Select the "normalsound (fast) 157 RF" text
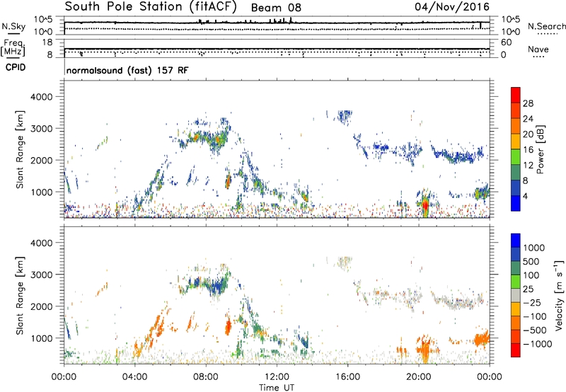This screenshot has width=566, height=392. click(x=127, y=70)
